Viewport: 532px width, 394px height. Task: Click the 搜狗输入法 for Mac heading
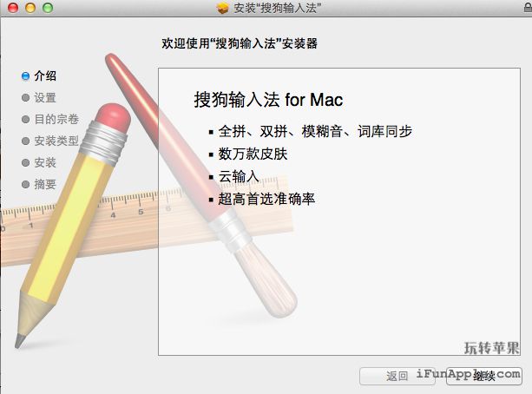point(268,100)
